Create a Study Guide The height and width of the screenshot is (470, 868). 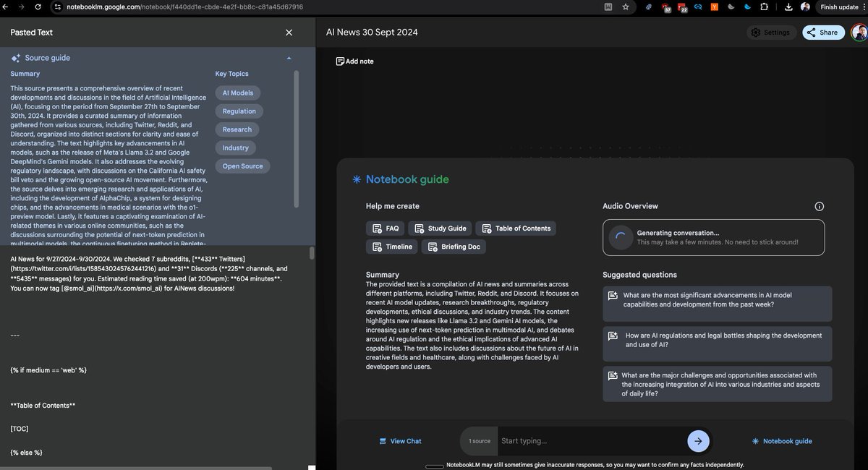(441, 228)
